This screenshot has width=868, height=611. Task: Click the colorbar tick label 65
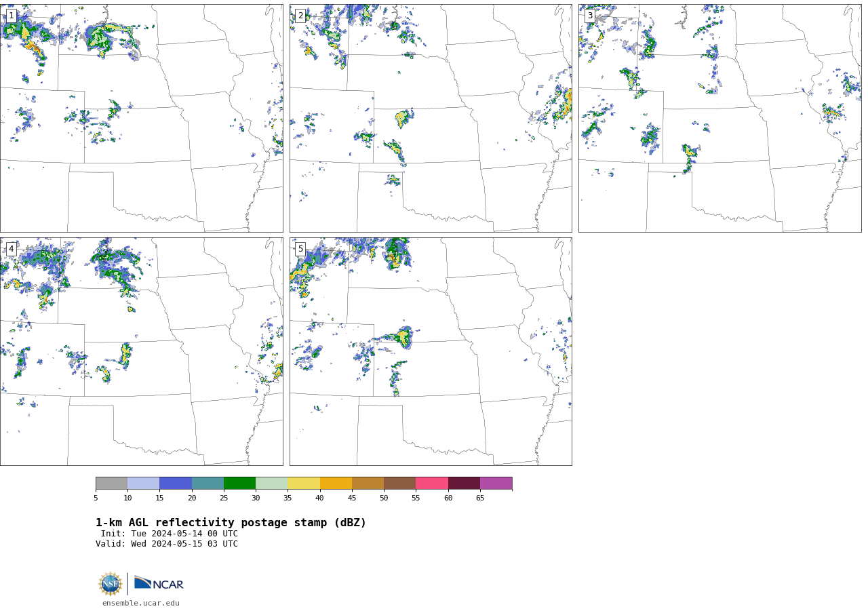click(x=480, y=498)
